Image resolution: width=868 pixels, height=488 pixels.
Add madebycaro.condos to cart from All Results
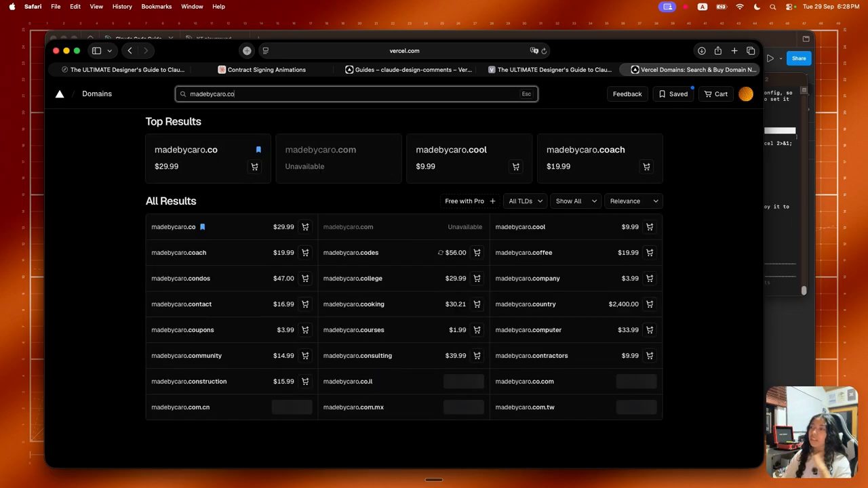[305, 279]
